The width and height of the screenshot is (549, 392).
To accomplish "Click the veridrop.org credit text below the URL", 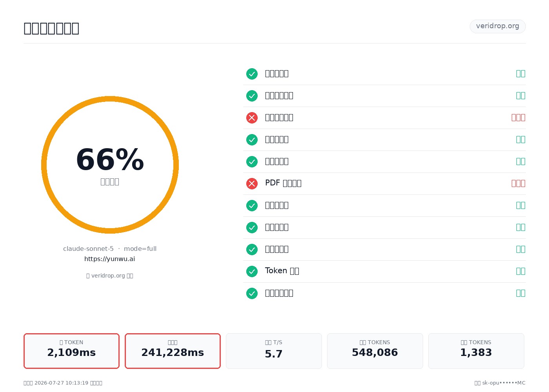I will (110, 276).
